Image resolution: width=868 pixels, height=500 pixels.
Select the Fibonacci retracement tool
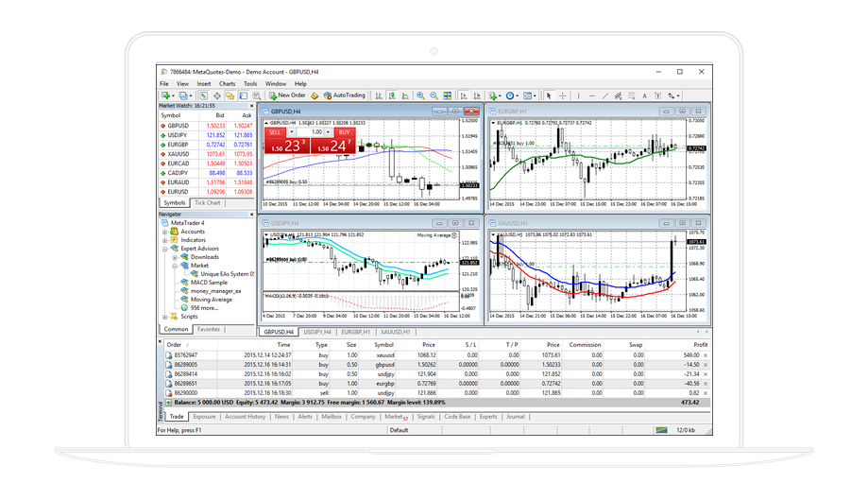(632, 95)
